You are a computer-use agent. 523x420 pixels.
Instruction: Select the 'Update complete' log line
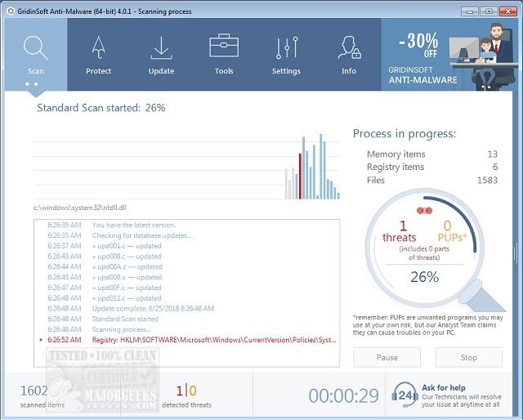click(153, 309)
